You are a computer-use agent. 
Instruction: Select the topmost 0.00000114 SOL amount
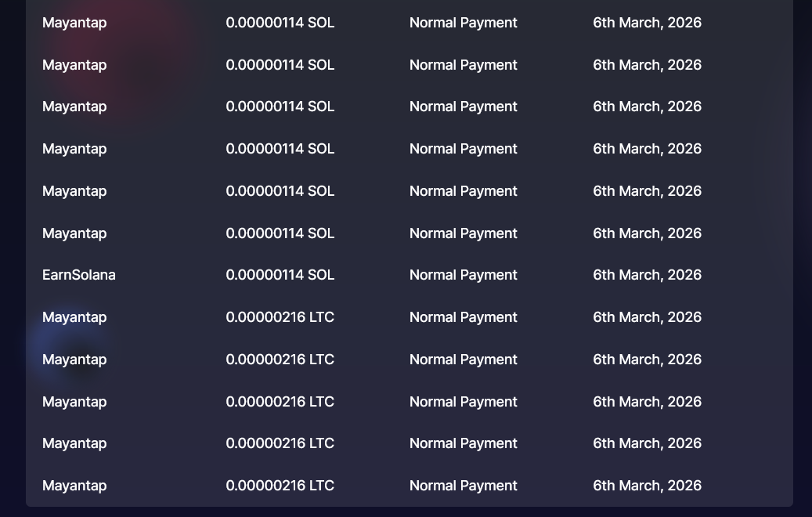(x=280, y=23)
